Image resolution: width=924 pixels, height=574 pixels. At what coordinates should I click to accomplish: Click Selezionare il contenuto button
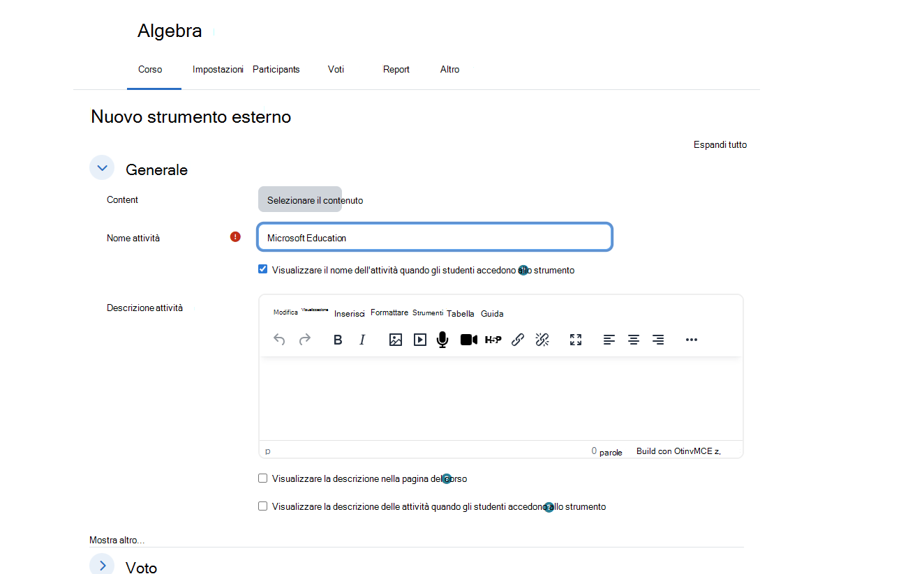[x=300, y=199]
